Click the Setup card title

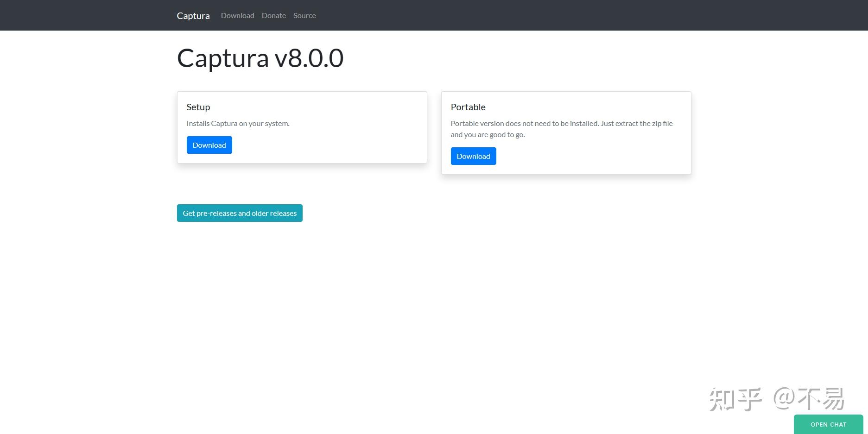click(x=198, y=107)
